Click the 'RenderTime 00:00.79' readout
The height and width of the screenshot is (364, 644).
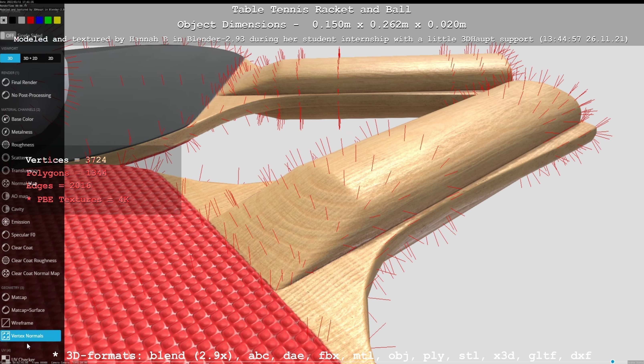click(13, 5)
